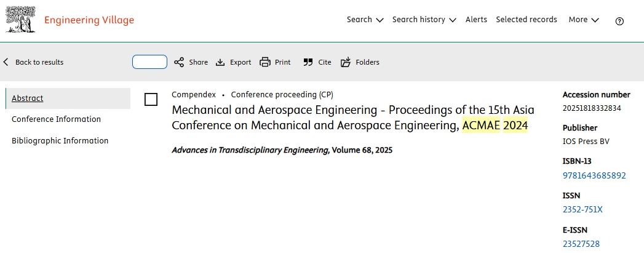Switch to Bibliographic Information section

pyautogui.click(x=60, y=140)
